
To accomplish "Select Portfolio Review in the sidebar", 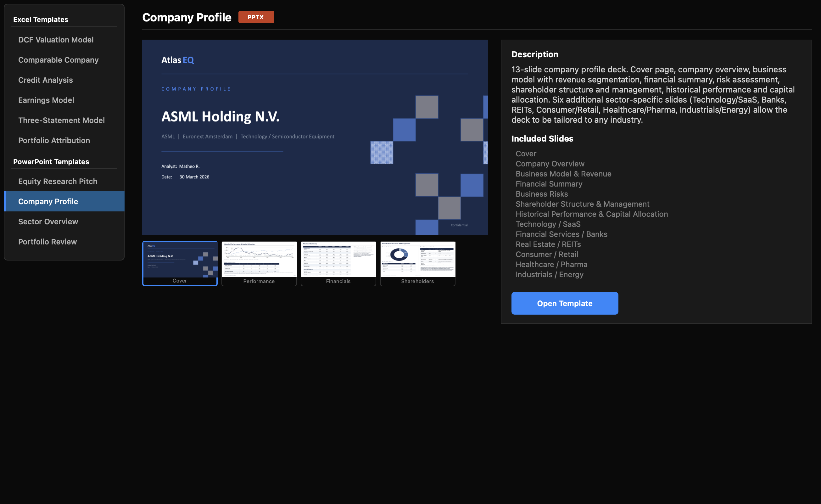I will (64, 242).
